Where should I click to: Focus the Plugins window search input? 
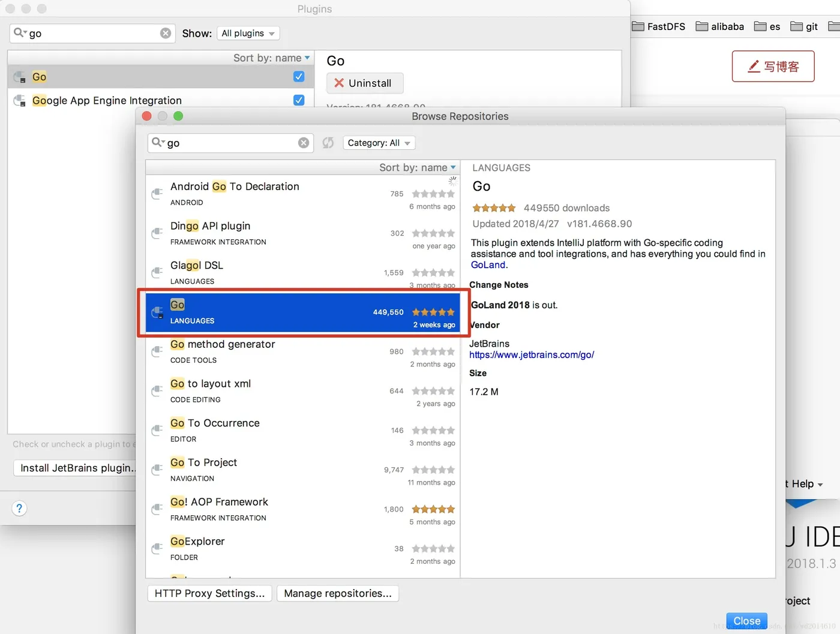click(93, 33)
